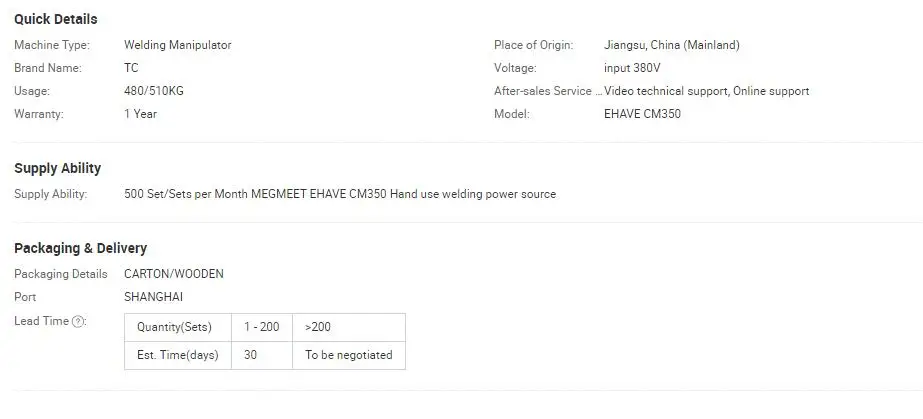Click the 30 days estimated time cell

(262, 355)
